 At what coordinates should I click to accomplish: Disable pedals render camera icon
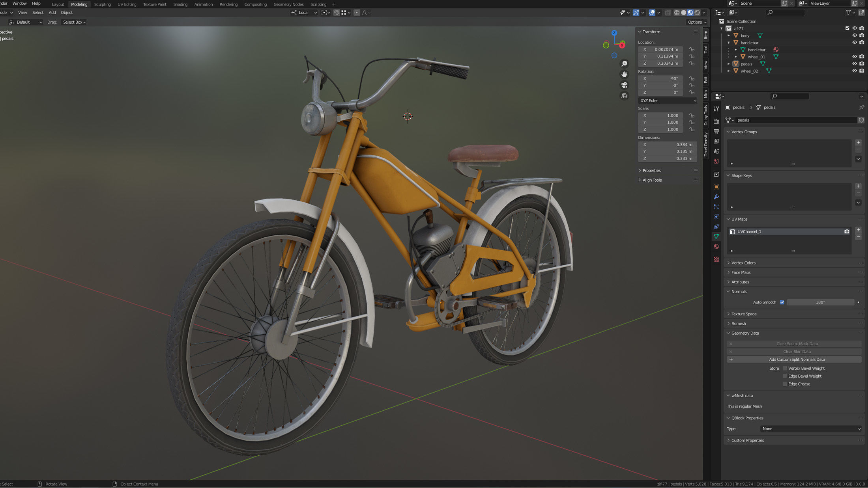pyautogui.click(x=862, y=64)
